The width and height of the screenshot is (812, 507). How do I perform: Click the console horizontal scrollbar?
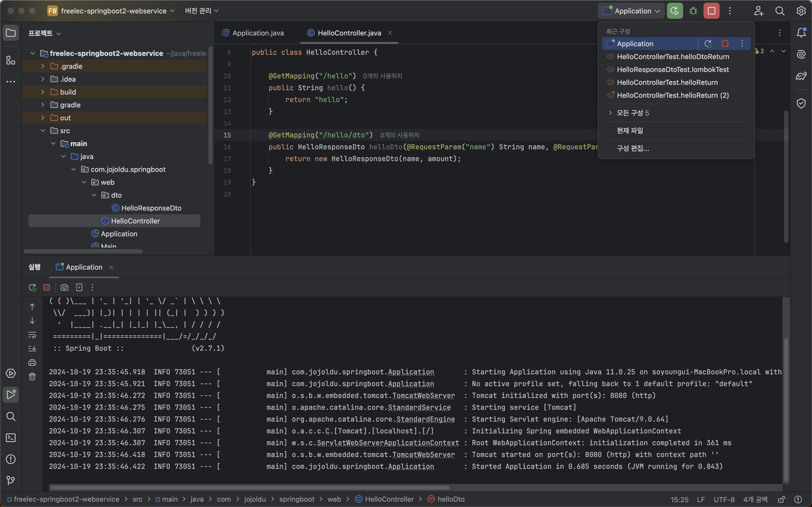[250, 488]
